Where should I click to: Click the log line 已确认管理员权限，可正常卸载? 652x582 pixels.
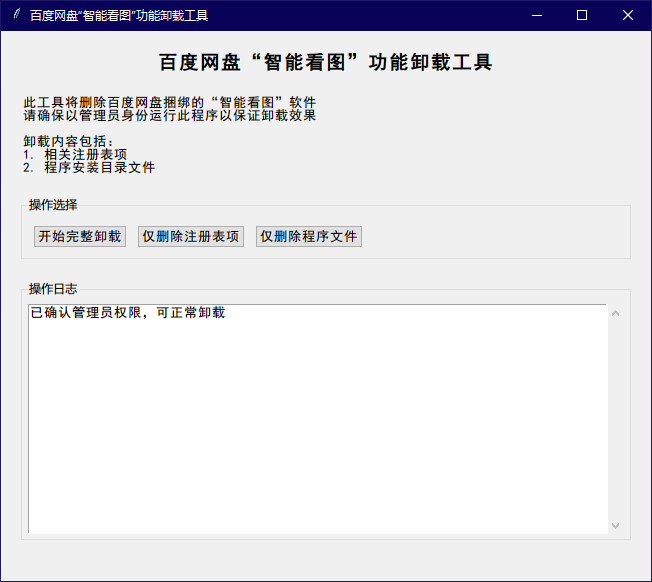[x=128, y=313]
